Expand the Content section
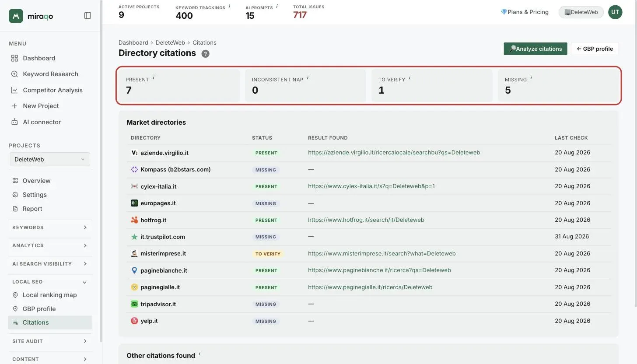Image resolution: width=637 pixels, height=364 pixels. point(50,359)
